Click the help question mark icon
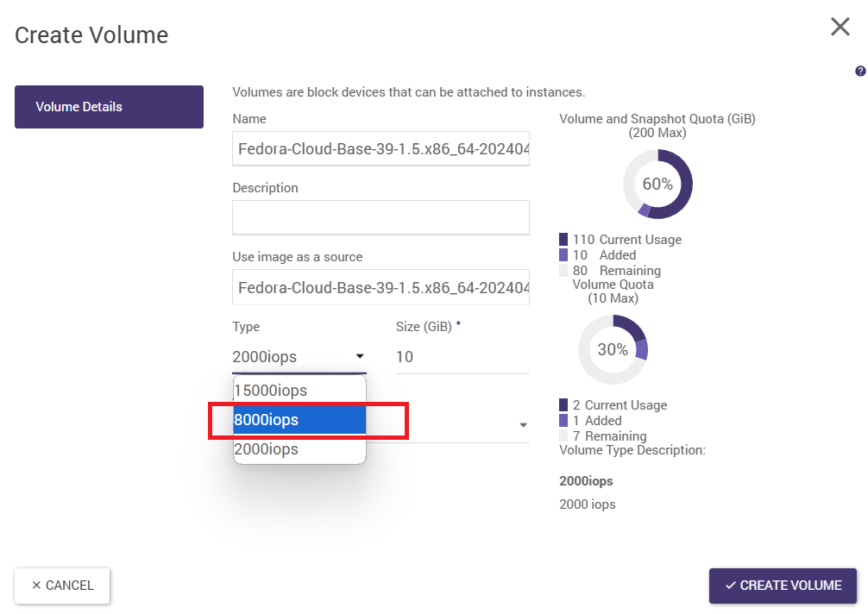The height and width of the screenshot is (614, 868). click(x=860, y=72)
